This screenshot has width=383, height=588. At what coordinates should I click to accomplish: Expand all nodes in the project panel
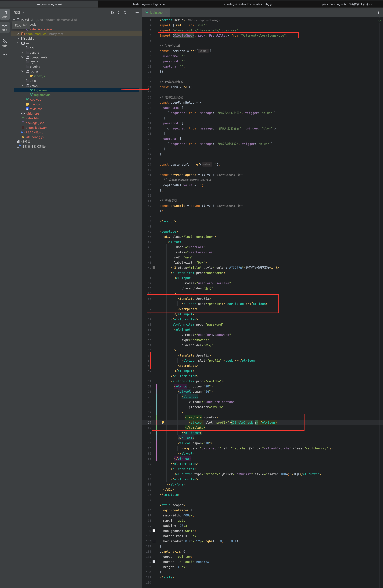(119, 12)
